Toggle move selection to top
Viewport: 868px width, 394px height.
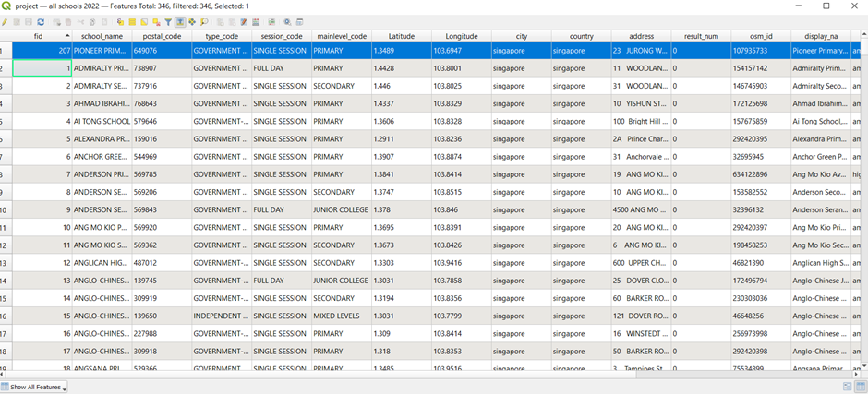pos(180,22)
